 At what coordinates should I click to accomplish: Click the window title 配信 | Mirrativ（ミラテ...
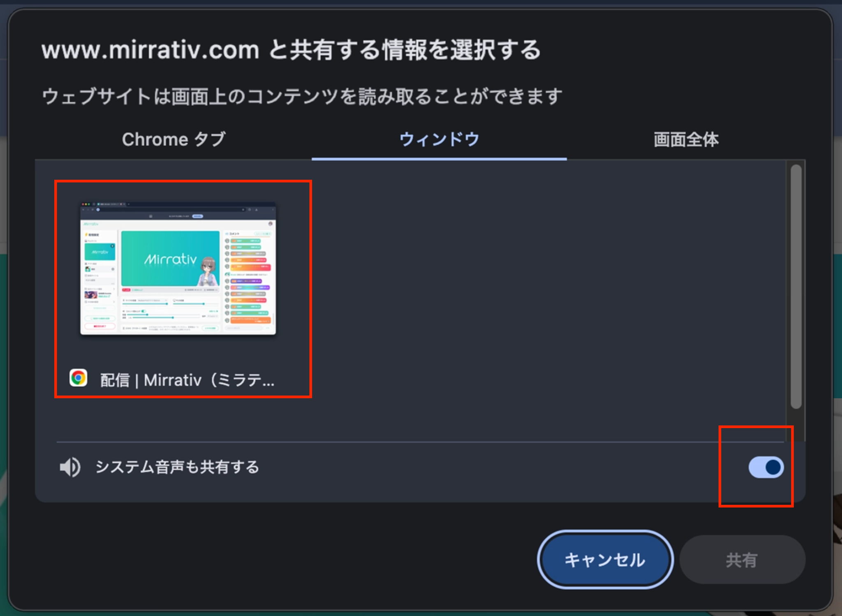tap(187, 380)
